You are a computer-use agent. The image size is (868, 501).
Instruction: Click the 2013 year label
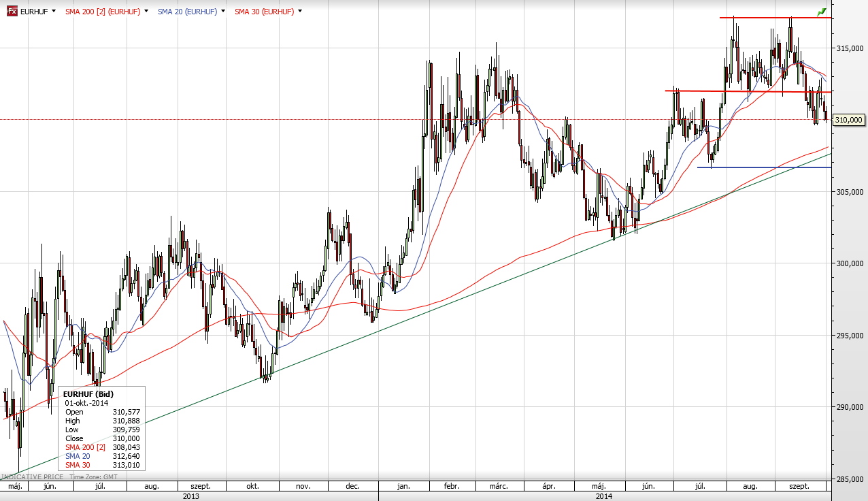[x=191, y=496]
